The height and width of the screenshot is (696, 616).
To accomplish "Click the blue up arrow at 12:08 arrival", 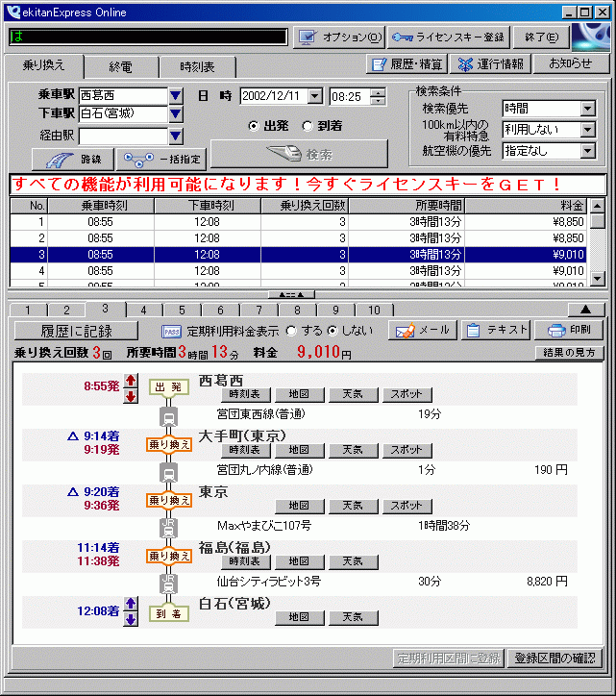I will point(131,604).
